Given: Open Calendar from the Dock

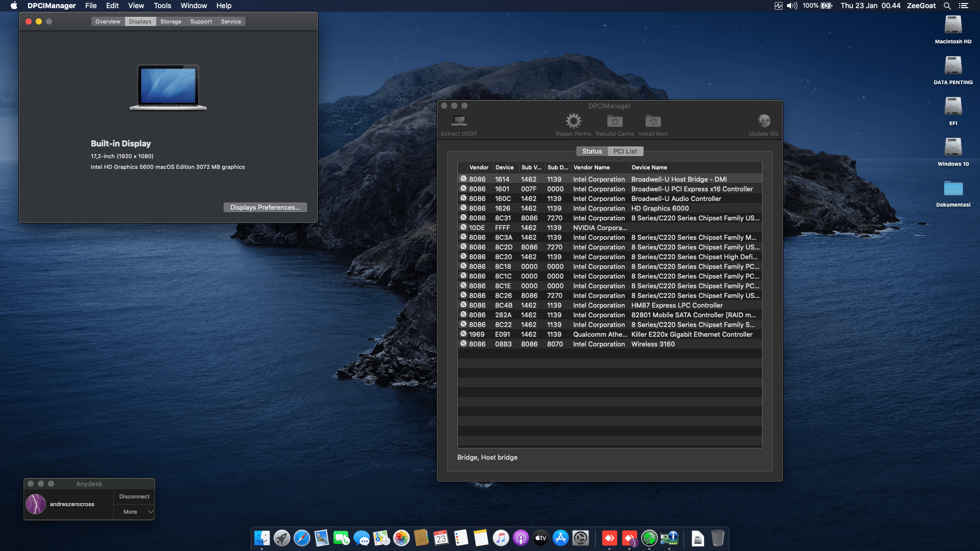Looking at the screenshot, I should 441,538.
